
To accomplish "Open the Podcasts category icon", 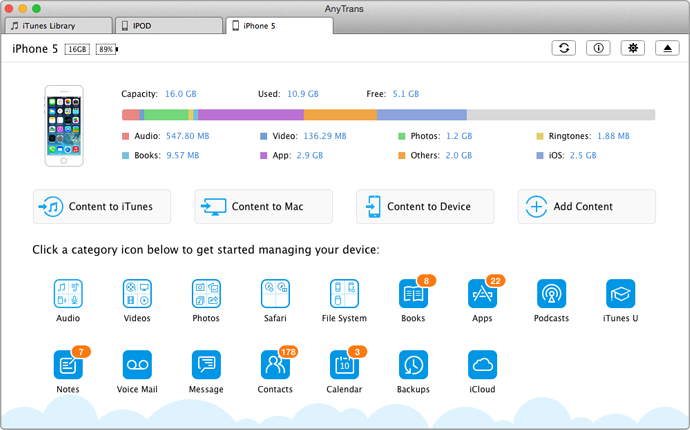I will pos(552,294).
